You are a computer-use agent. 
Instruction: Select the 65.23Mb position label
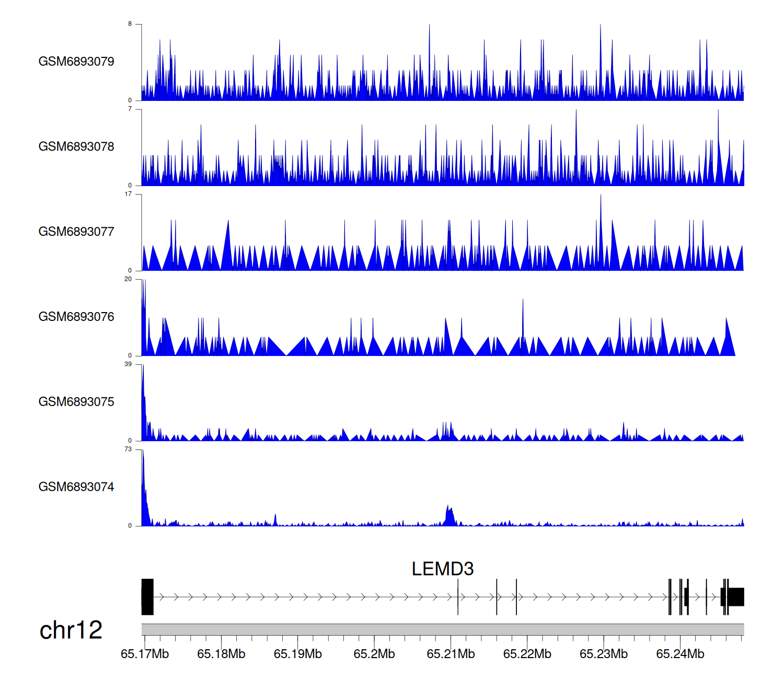[604, 654]
